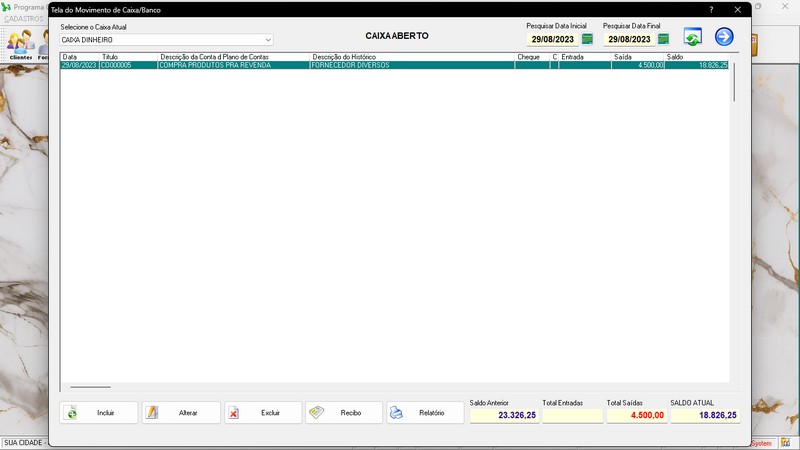Click the Saldo column header

(x=696, y=57)
